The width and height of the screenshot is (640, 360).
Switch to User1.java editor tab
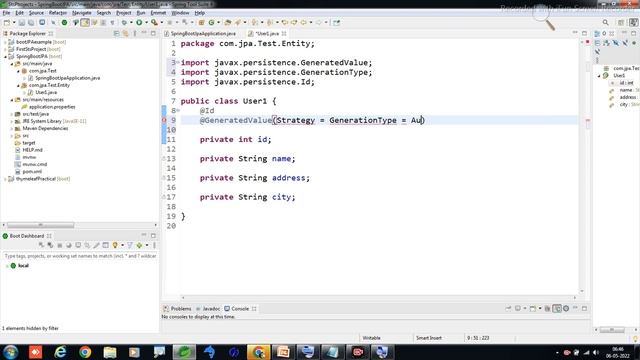click(x=267, y=33)
